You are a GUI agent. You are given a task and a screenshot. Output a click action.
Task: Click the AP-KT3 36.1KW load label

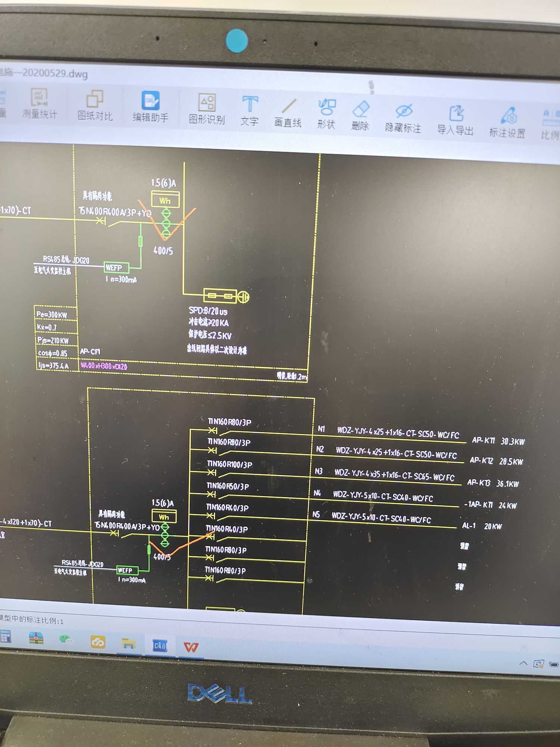(493, 483)
